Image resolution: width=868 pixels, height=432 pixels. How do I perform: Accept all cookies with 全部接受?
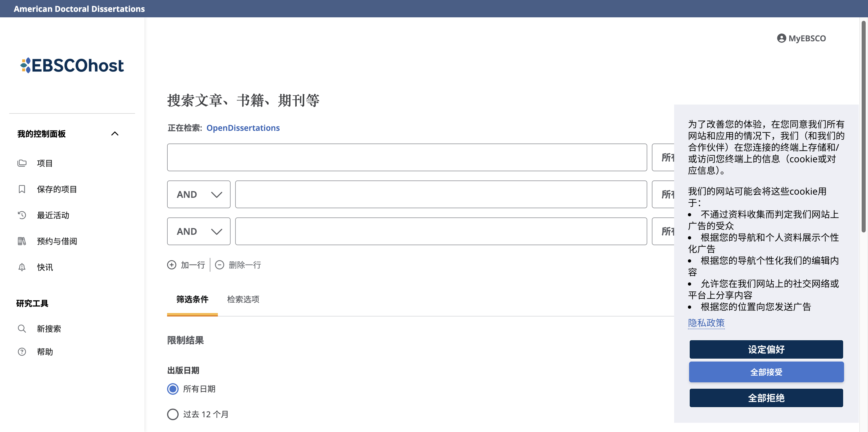(766, 372)
